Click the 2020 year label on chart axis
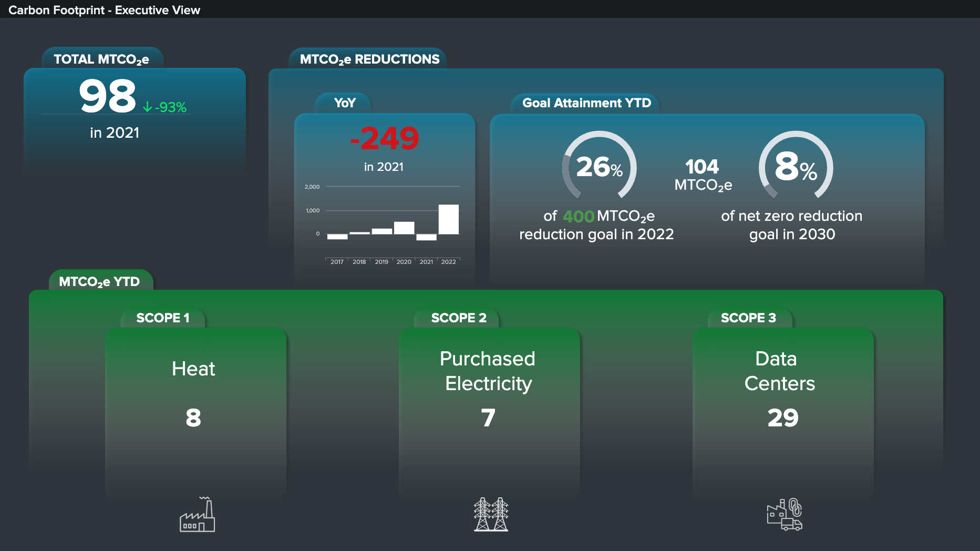This screenshot has height=551, width=980. pyautogui.click(x=404, y=262)
